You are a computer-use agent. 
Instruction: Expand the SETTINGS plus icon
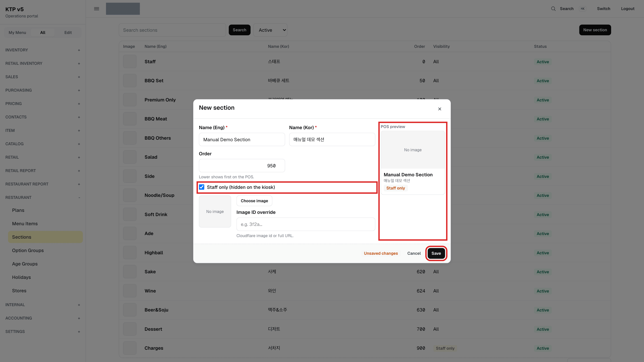point(79,332)
